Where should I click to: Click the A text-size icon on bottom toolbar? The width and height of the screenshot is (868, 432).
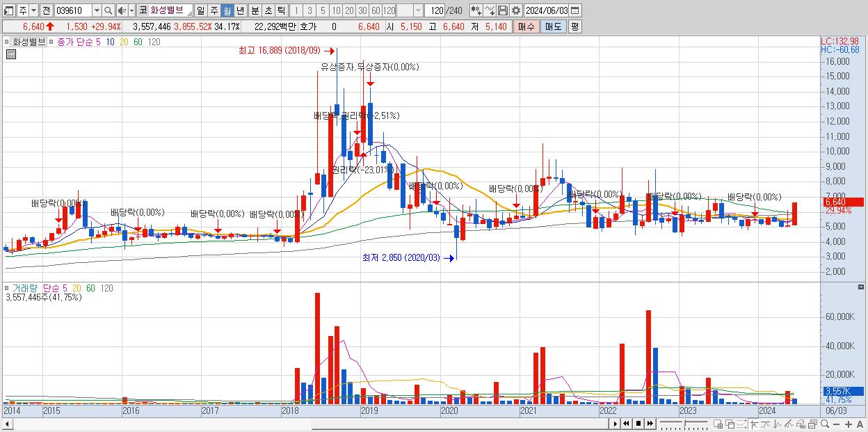(x=860, y=424)
